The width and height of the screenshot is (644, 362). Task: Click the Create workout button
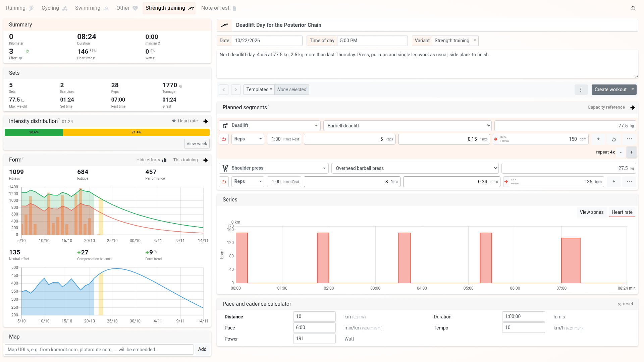coord(610,89)
